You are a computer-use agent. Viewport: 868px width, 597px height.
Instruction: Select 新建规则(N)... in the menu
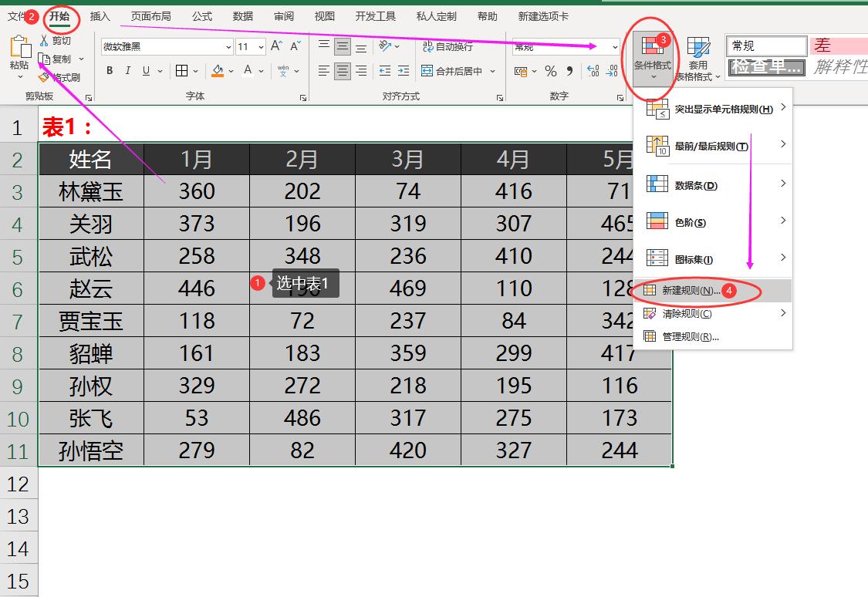pos(712,291)
